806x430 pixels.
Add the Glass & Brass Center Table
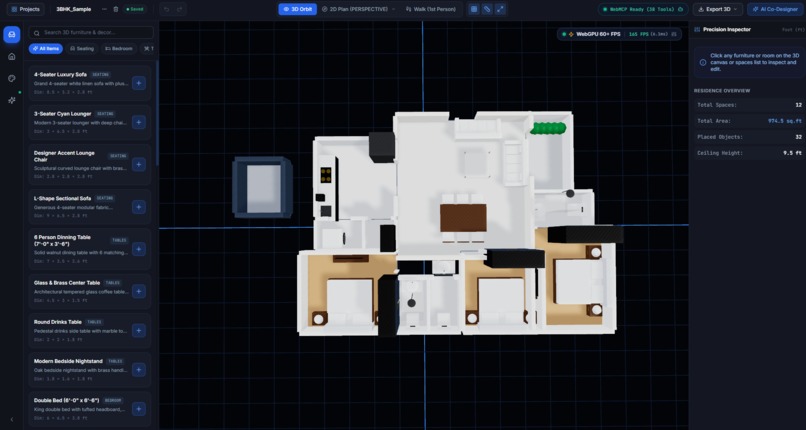(x=138, y=291)
